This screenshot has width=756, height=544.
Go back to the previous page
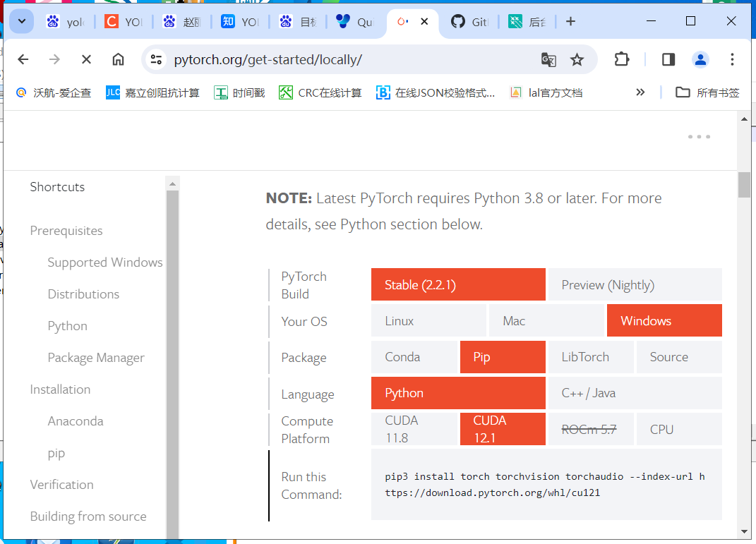(x=23, y=59)
